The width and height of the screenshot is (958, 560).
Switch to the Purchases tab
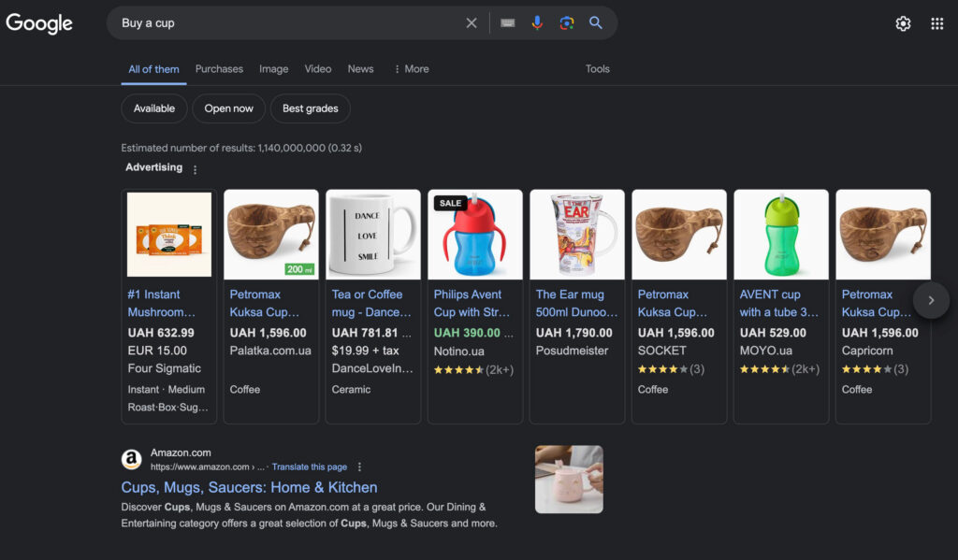pos(219,69)
